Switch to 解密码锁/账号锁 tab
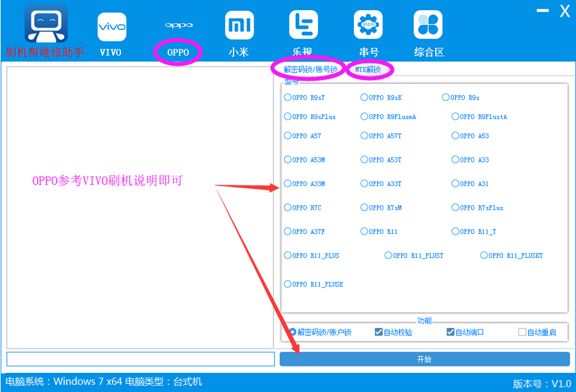 310,69
